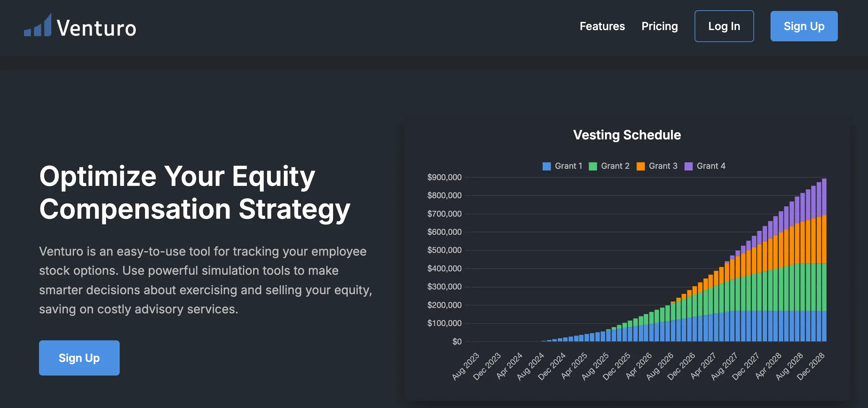Click the blue Grant 1 legend swatch
Viewport: 868px width, 408px height.
coord(547,166)
